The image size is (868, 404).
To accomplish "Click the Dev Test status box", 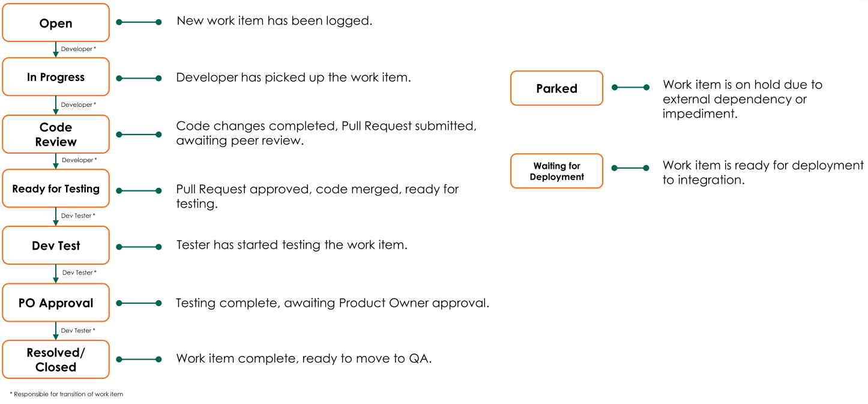I will point(56,246).
